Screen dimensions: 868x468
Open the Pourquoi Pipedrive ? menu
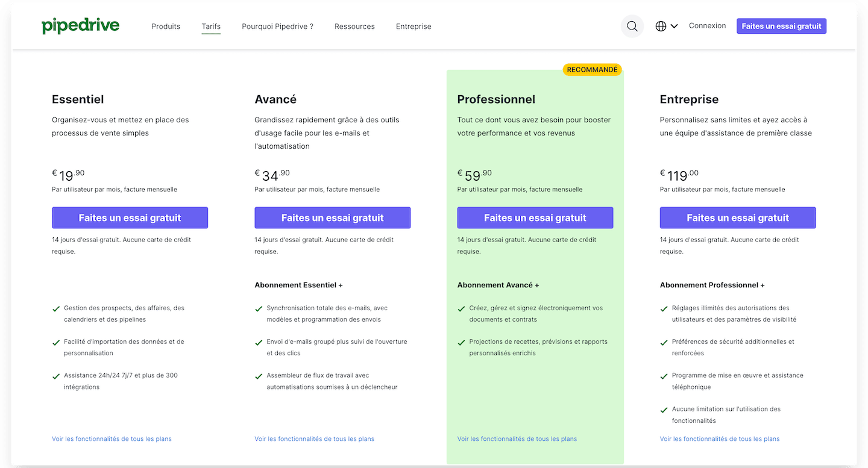pyautogui.click(x=277, y=27)
